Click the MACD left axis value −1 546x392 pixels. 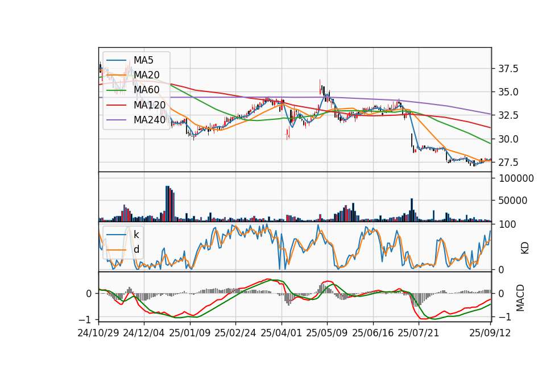[85, 320]
